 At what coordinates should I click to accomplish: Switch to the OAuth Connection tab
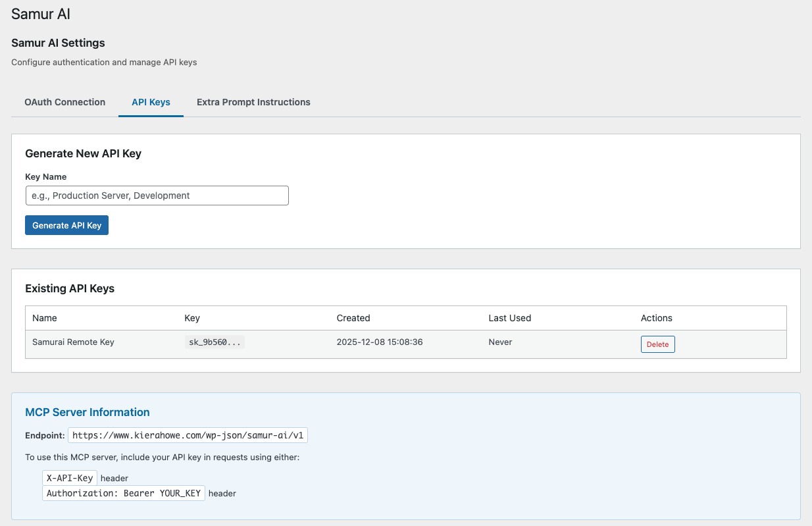(64, 102)
